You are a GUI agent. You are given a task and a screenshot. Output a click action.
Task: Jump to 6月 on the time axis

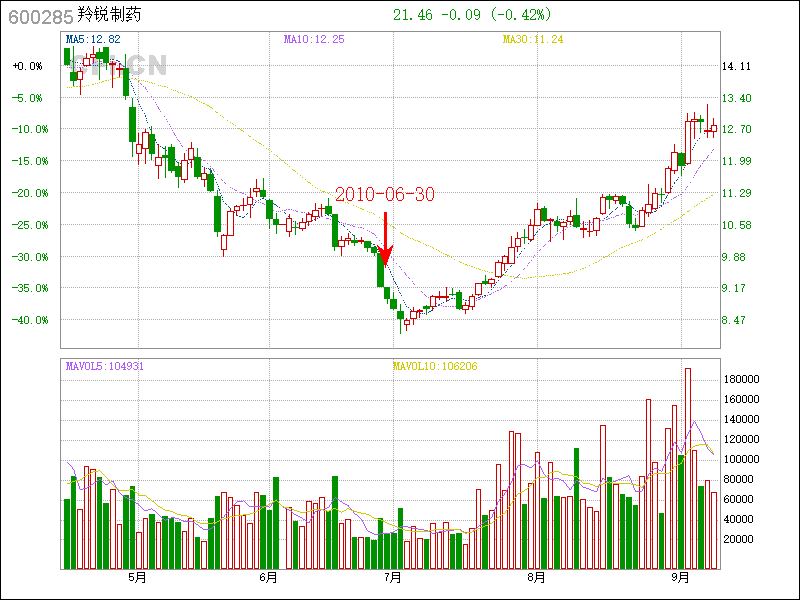pos(267,578)
